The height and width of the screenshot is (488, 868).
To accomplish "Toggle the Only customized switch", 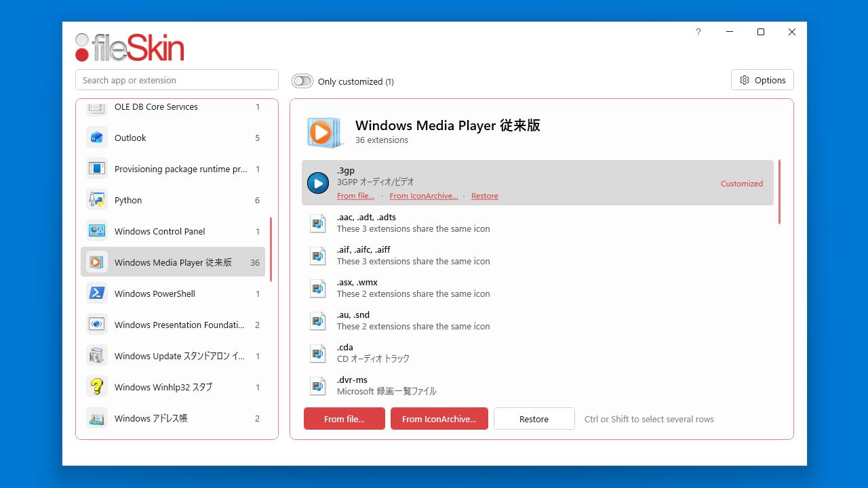I will [302, 81].
